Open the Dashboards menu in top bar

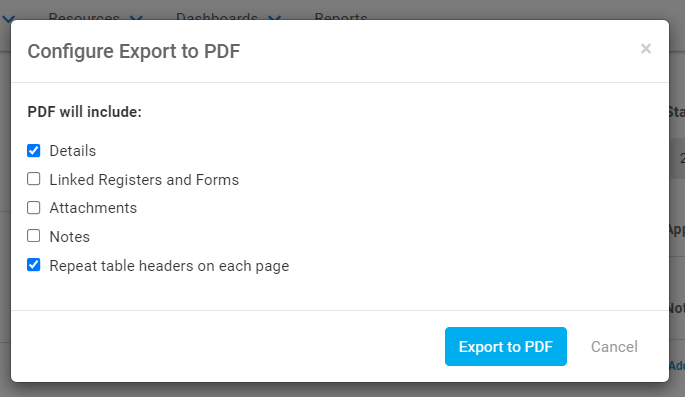(x=217, y=16)
